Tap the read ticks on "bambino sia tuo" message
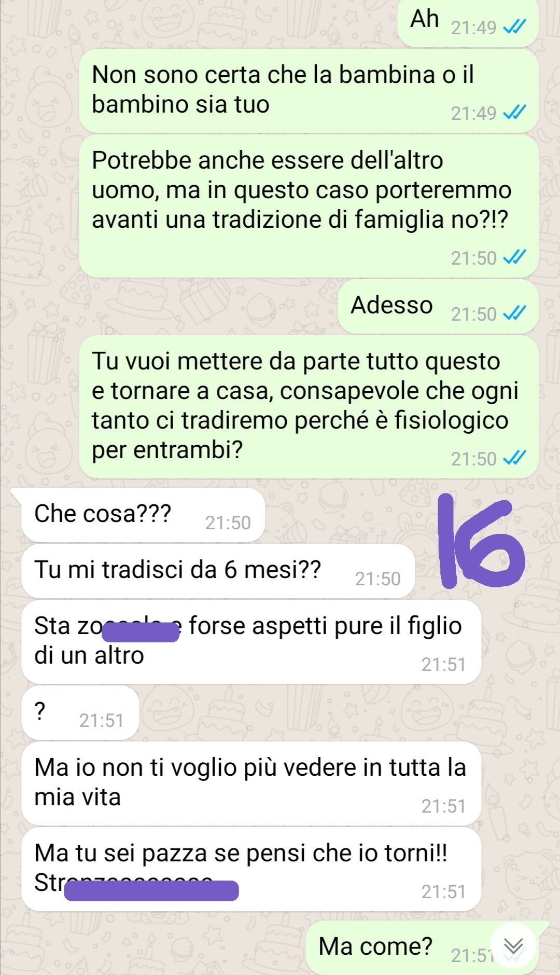 514,112
